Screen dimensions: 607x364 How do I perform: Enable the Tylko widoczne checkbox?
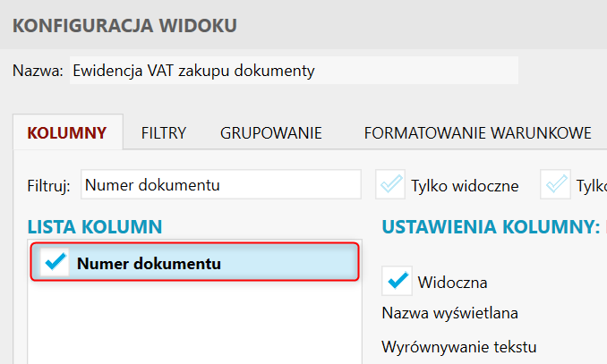pyautogui.click(x=390, y=184)
